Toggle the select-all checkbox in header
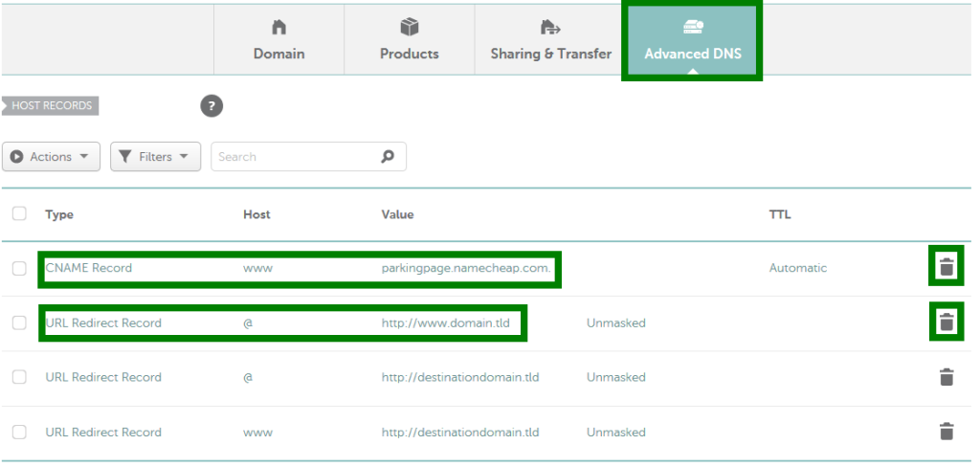 [19, 213]
